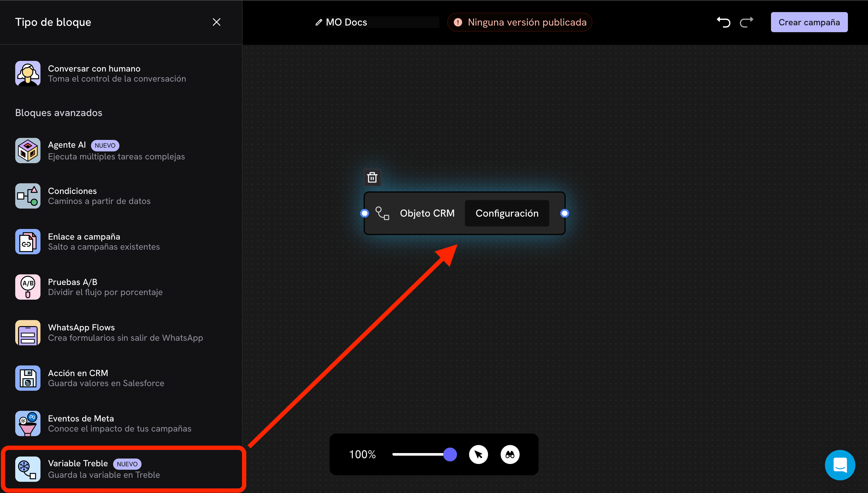Viewport: 868px width, 493px height.
Task: Click the Agente AI label
Action: coord(67,145)
